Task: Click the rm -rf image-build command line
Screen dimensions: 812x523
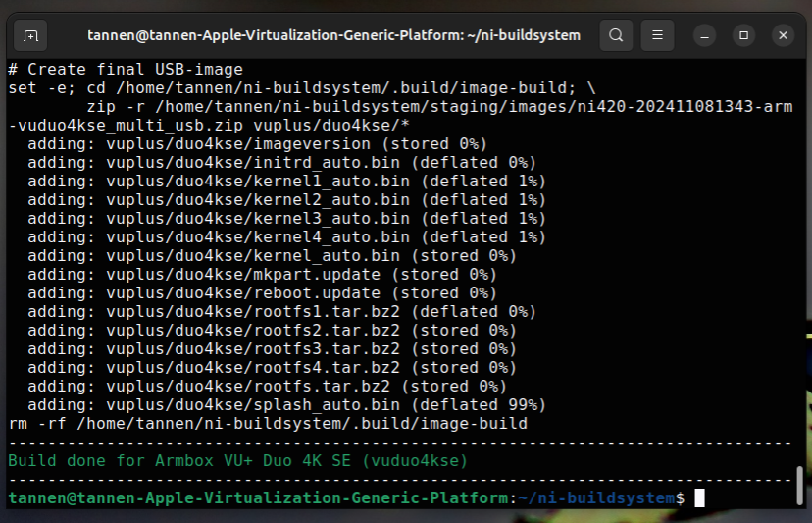Action: (267, 423)
